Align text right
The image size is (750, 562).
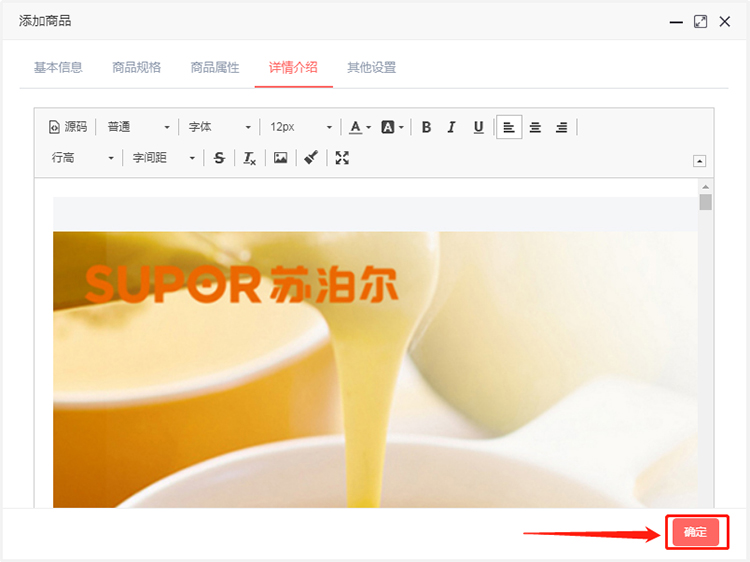[x=562, y=127]
